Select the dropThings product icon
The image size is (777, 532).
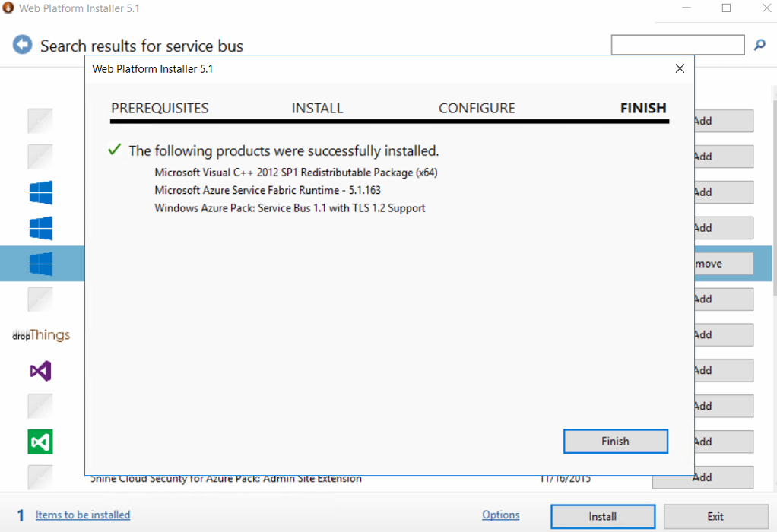click(x=40, y=334)
